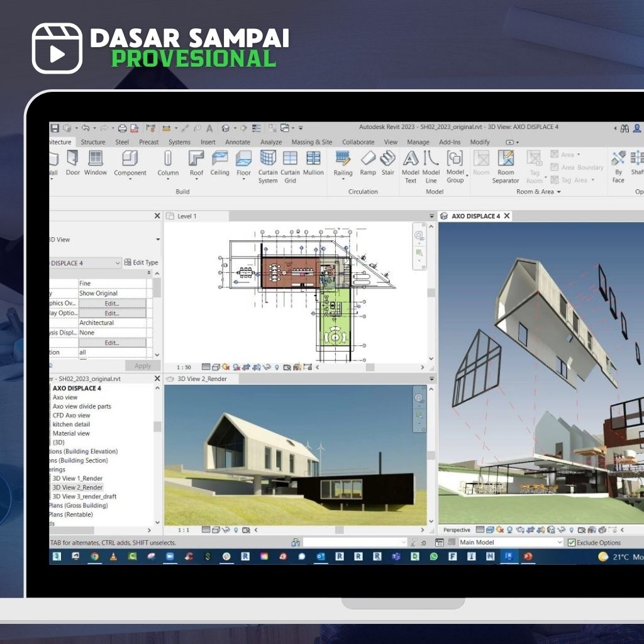This screenshot has height=644, width=644.
Task: Select 3D View 1_Render in browser
Action: (x=77, y=479)
